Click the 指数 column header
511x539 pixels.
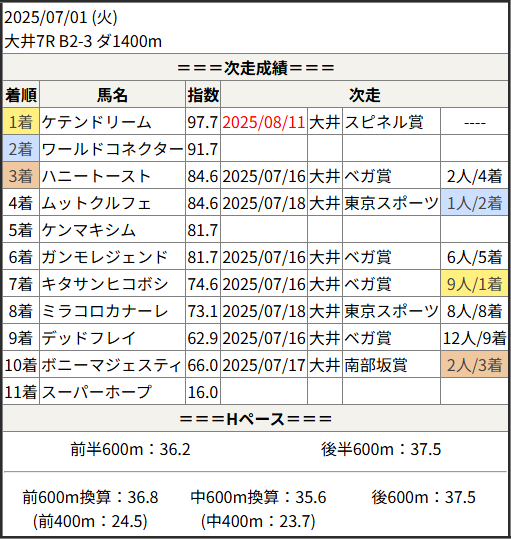point(203,95)
